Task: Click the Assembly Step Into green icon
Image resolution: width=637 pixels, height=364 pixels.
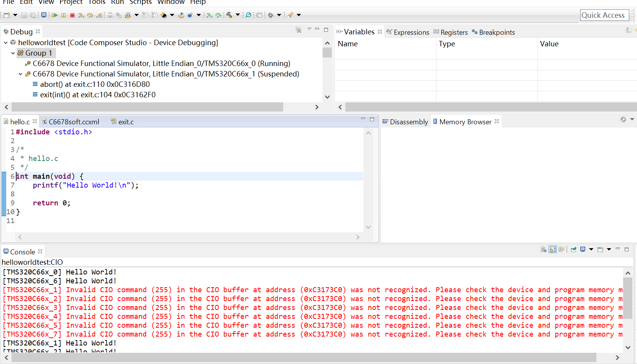Action: [209, 15]
